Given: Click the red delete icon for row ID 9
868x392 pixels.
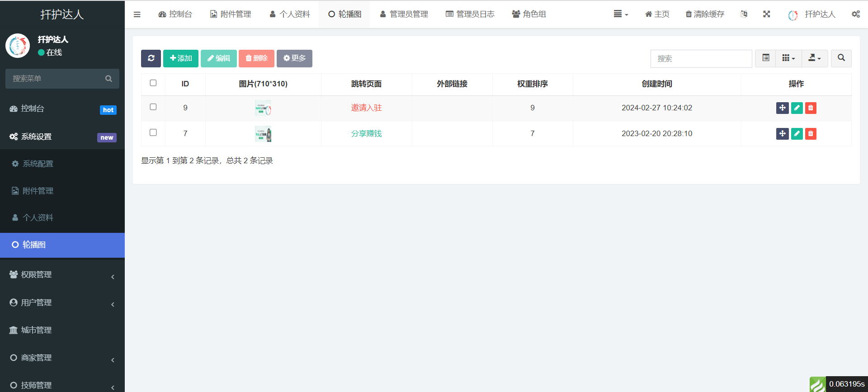Looking at the screenshot, I should tap(811, 108).
